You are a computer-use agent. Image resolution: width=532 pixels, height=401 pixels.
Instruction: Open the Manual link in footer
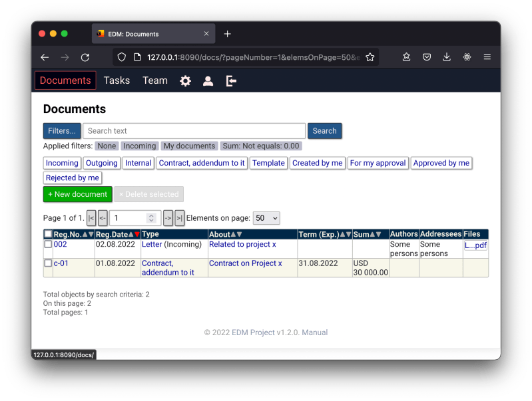pos(314,333)
